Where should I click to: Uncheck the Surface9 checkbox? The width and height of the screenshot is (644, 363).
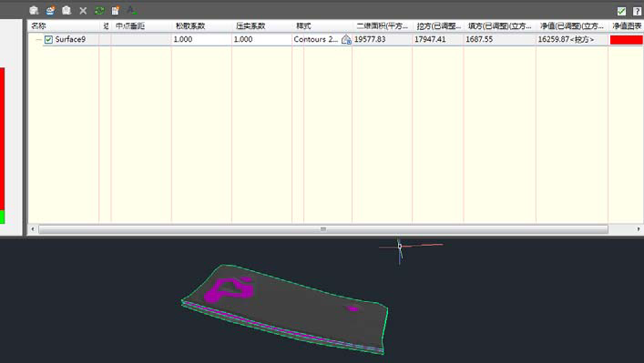pyautogui.click(x=48, y=39)
